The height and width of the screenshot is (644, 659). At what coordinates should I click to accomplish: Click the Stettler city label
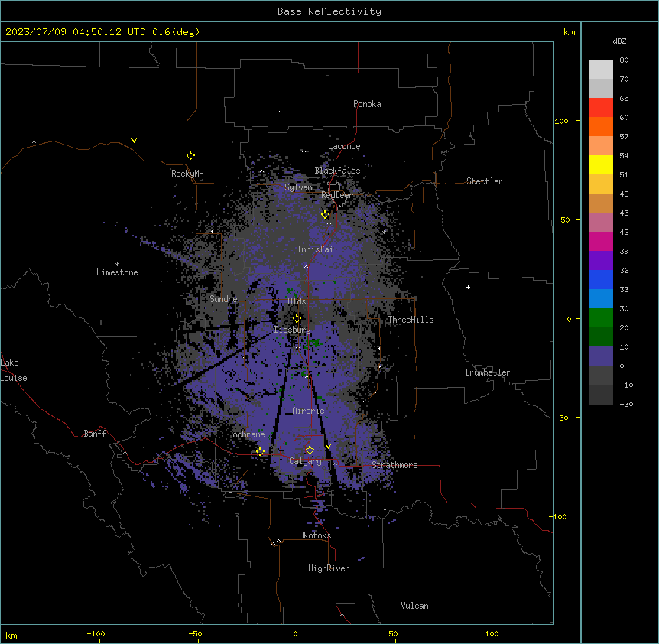click(x=485, y=181)
